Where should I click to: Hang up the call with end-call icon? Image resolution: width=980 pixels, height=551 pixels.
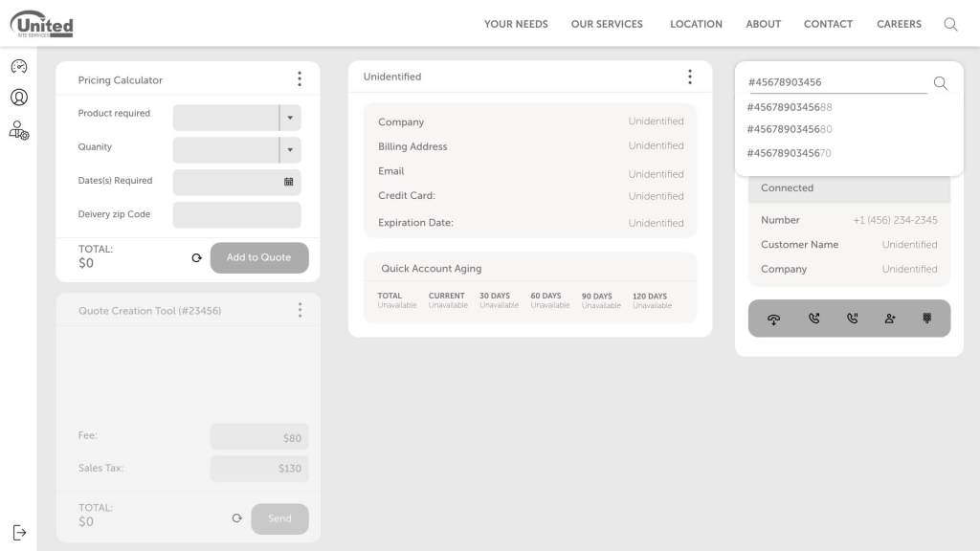(773, 319)
